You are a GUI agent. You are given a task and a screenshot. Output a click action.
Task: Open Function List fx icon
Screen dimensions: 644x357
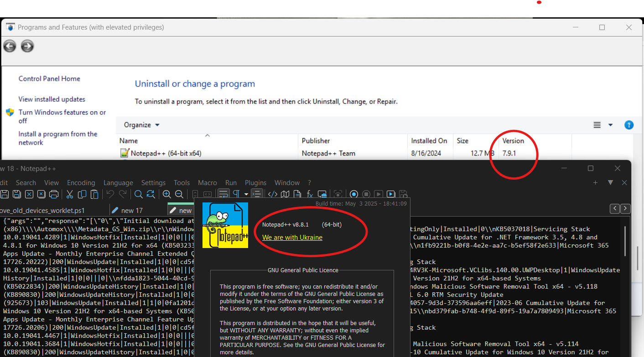coord(310,194)
